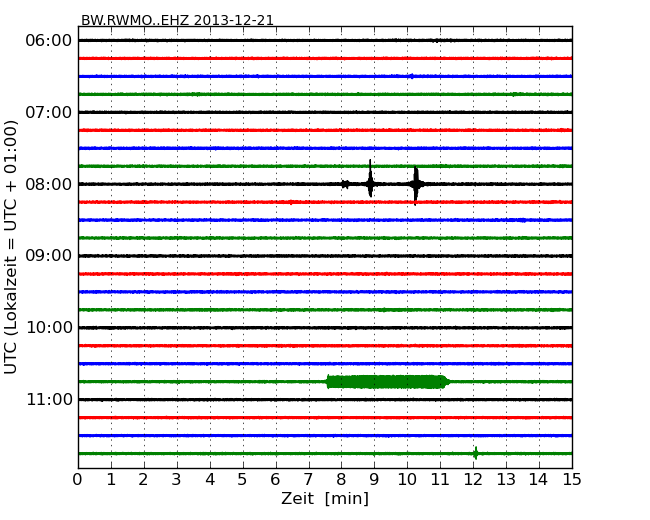Click x-axis tick label 3
Image resolution: width=650 pixels, height=520 pixels.
[177, 480]
